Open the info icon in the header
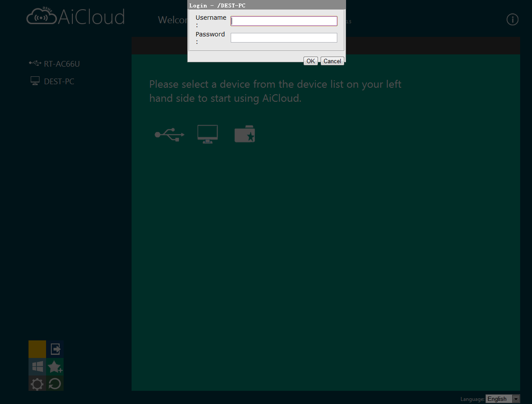 (512, 19)
